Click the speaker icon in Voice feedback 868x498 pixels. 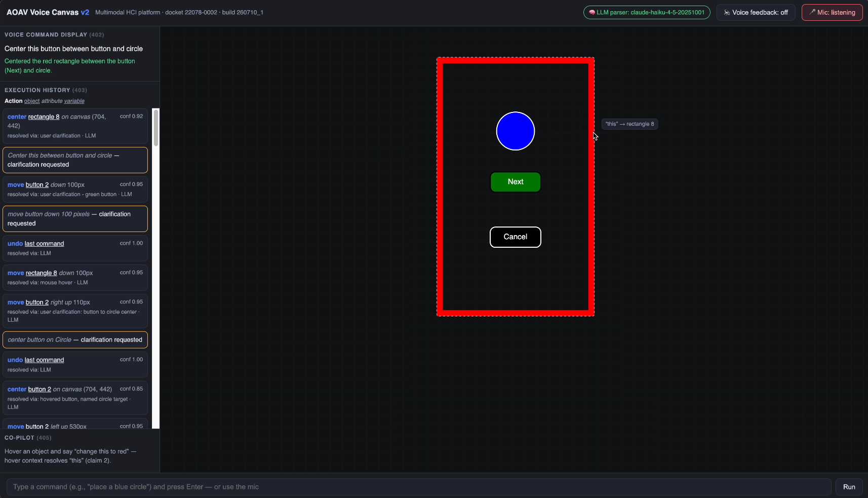(x=727, y=13)
